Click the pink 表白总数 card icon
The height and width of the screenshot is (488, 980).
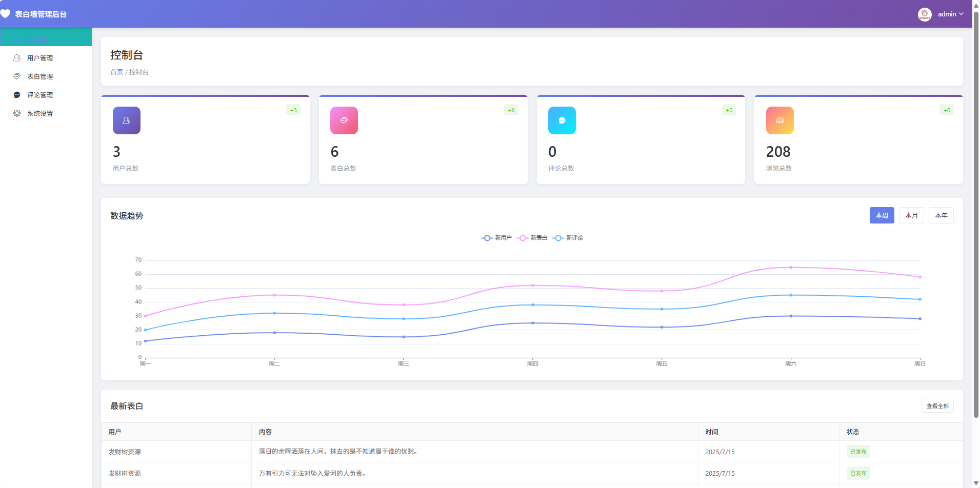(x=344, y=120)
